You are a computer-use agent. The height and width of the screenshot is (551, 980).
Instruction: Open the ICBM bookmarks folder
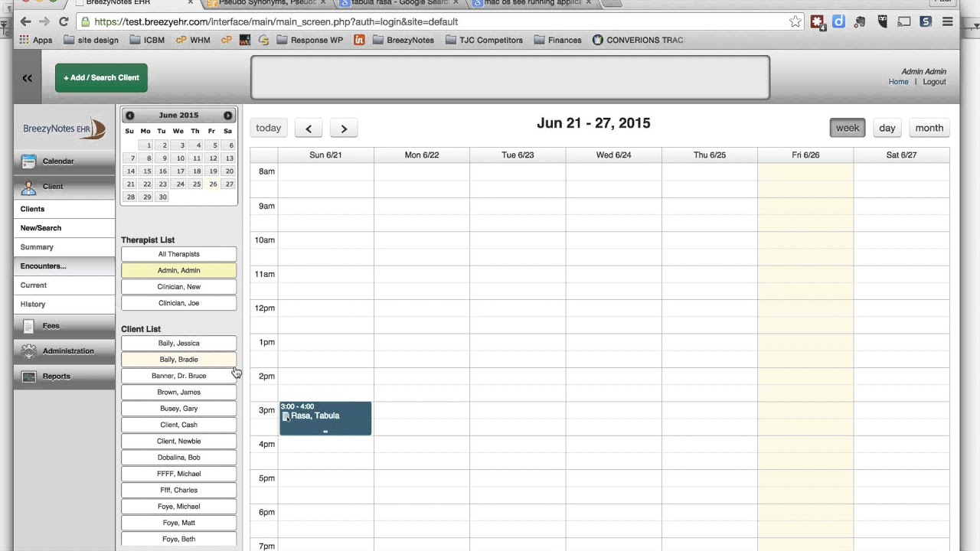[147, 40]
